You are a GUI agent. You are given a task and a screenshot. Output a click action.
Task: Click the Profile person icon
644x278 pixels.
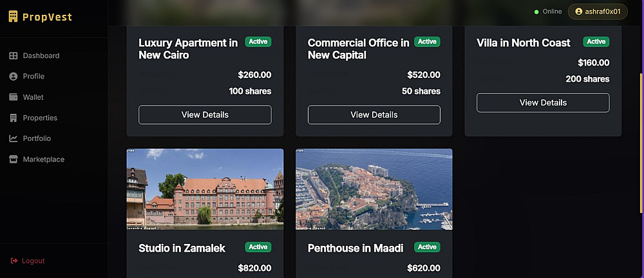(x=13, y=77)
